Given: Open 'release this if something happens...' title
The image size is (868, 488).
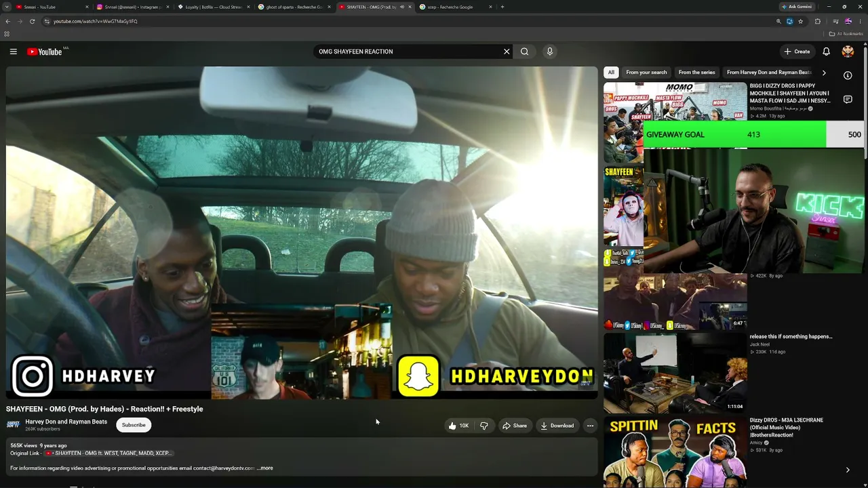Looking at the screenshot, I should point(791,336).
